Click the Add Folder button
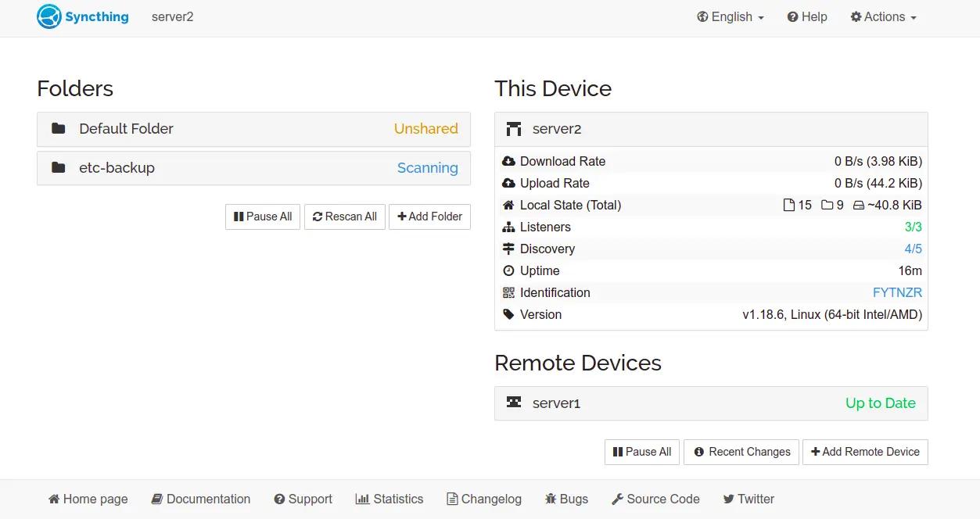Viewport: 980px width, 519px height. (429, 217)
